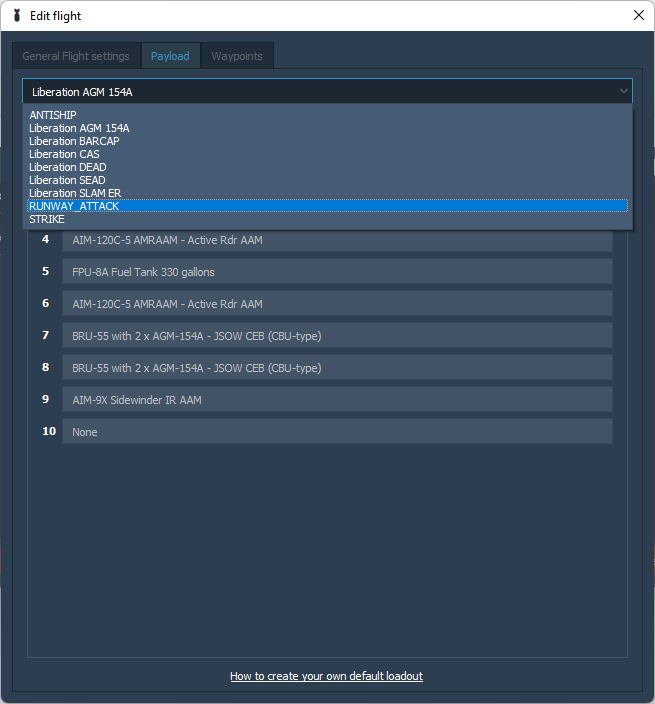
Task: Switch to General Flight settings tab
Action: pos(76,56)
